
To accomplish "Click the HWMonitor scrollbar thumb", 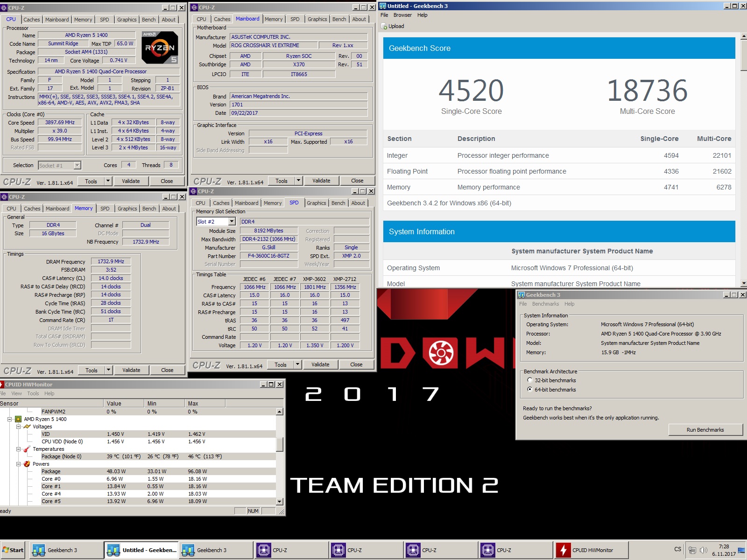I will click(x=280, y=444).
